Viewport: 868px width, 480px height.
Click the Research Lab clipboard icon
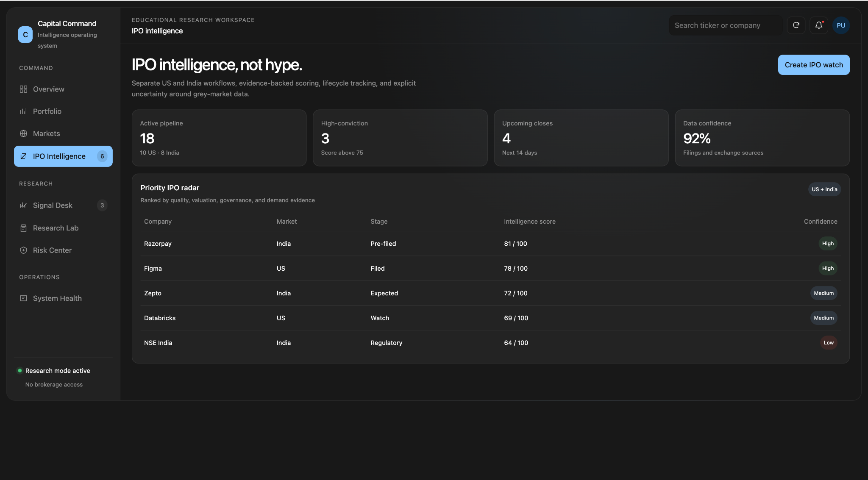[23, 228]
